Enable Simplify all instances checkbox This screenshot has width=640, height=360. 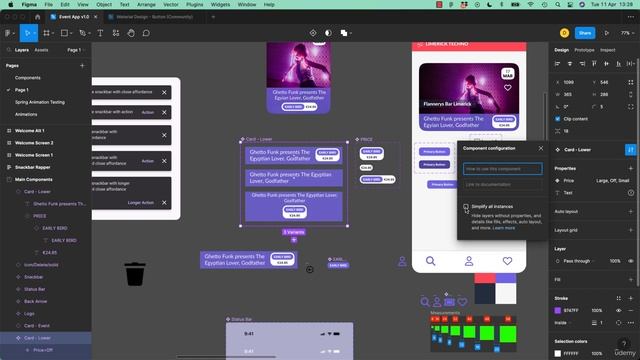[x=466, y=207]
